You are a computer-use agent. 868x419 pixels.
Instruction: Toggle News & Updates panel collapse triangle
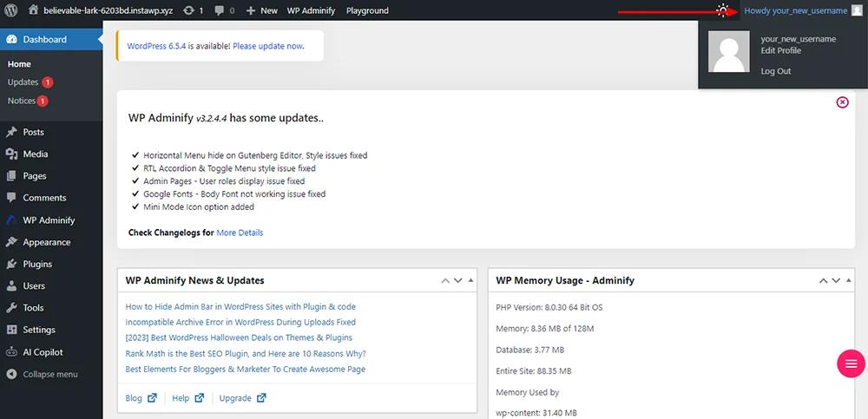(470, 280)
